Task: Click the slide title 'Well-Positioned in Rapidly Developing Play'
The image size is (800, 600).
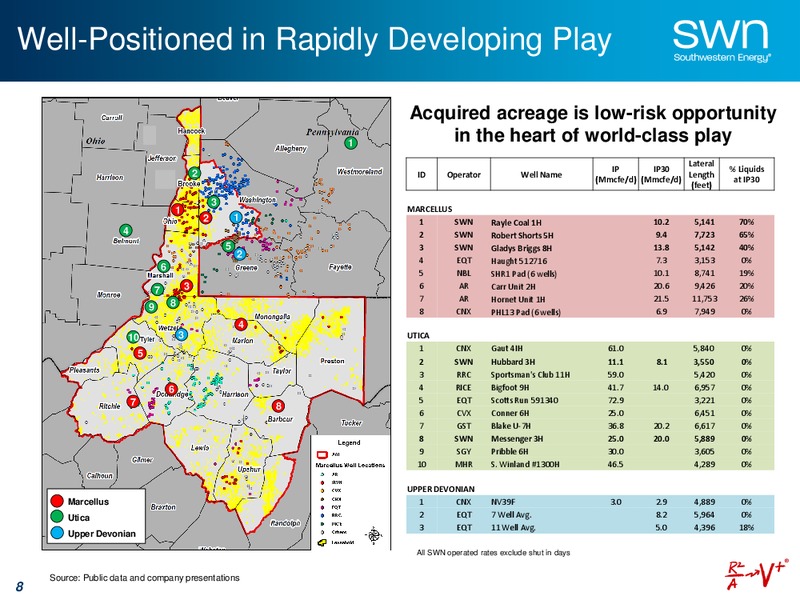Action: tap(314, 39)
